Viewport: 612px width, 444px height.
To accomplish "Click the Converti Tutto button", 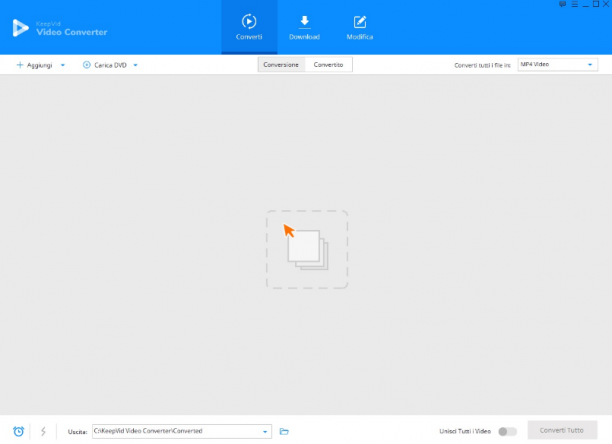I will click(562, 430).
